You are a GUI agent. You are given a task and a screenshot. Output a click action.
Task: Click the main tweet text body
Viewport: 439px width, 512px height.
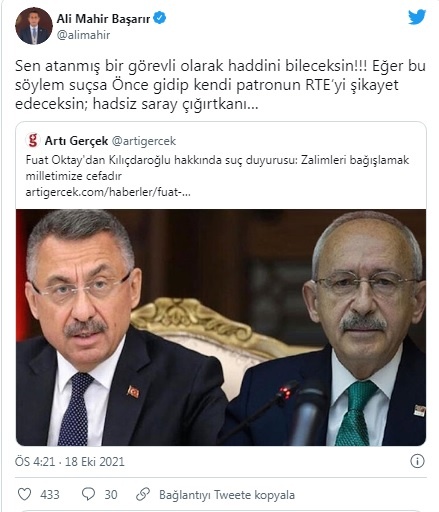click(220, 85)
